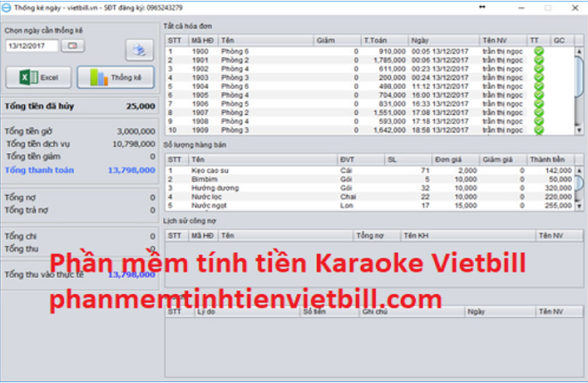
Task: Sort invoices by Giảm column header
Action: 337,40
